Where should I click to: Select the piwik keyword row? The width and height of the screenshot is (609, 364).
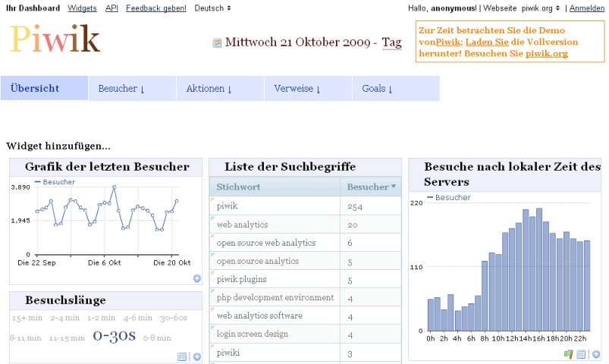pyautogui.click(x=306, y=206)
